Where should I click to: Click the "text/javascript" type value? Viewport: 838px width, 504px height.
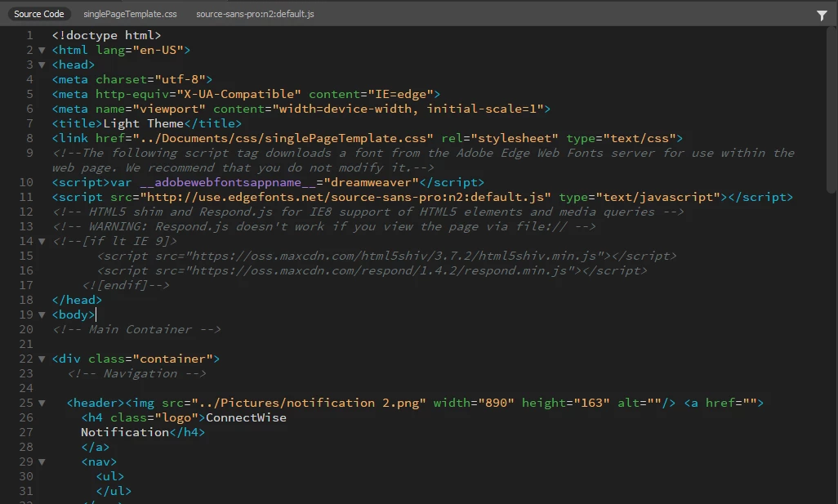pos(657,197)
